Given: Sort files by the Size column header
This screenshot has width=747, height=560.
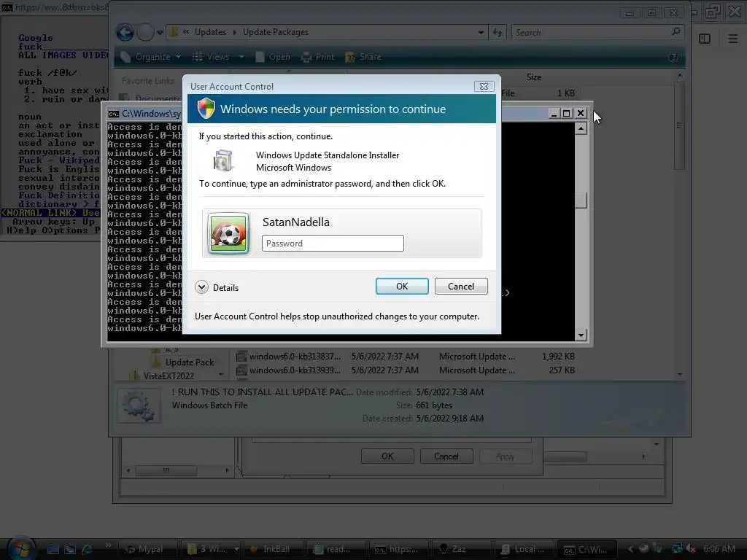Looking at the screenshot, I should click(533, 77).
